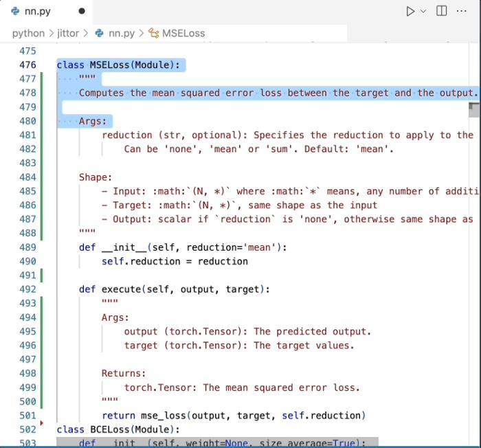
Task: Click 'target (torch.Tensor): The target values.'
Action: click(239, 346)
